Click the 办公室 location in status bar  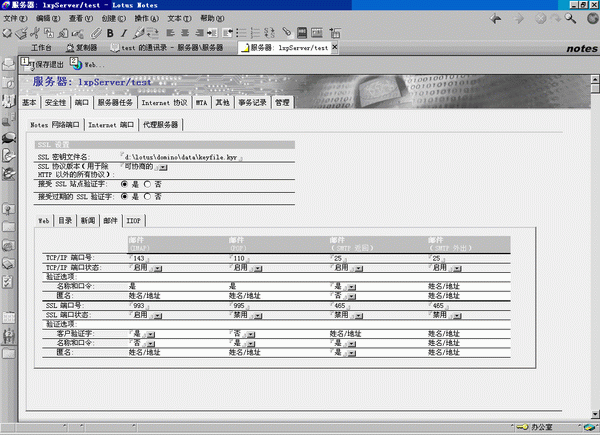point(541,427)
